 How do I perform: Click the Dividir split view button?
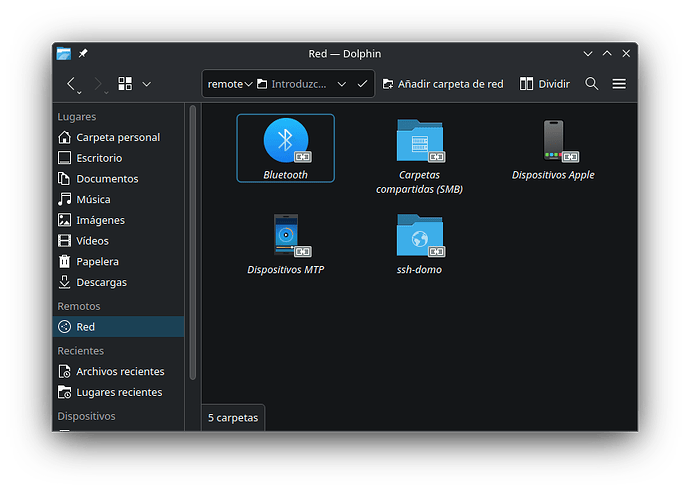coord(545,84)
